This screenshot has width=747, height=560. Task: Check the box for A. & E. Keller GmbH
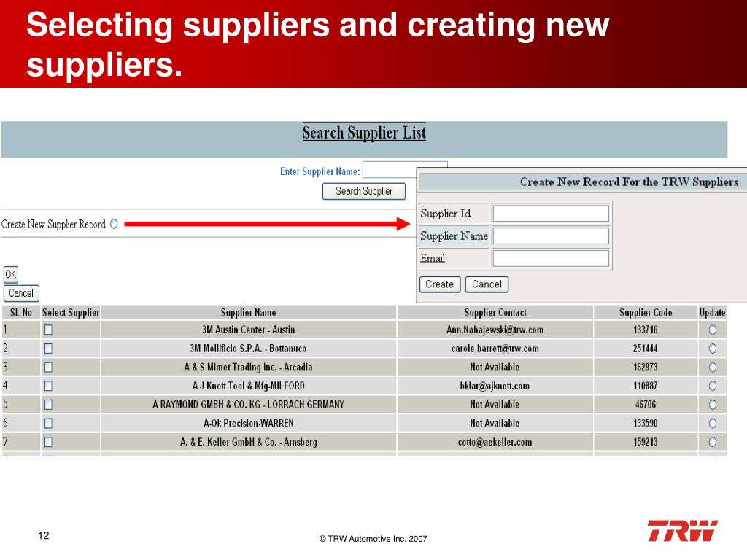point(48,442)
